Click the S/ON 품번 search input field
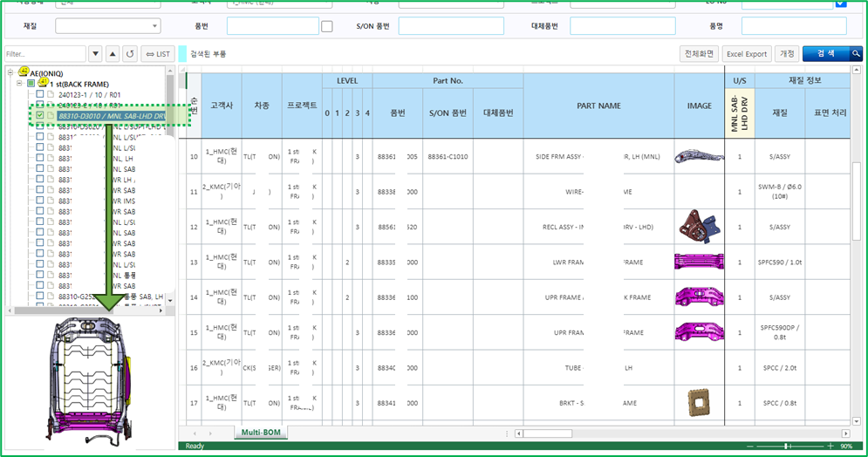The image size is (868, 457). (x=451, y=26)
